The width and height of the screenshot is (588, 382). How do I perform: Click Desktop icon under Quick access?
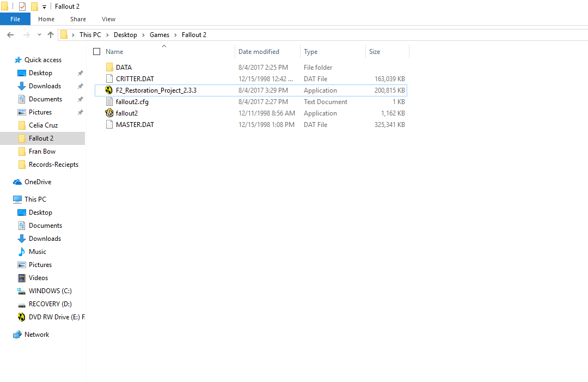point(22,73)
